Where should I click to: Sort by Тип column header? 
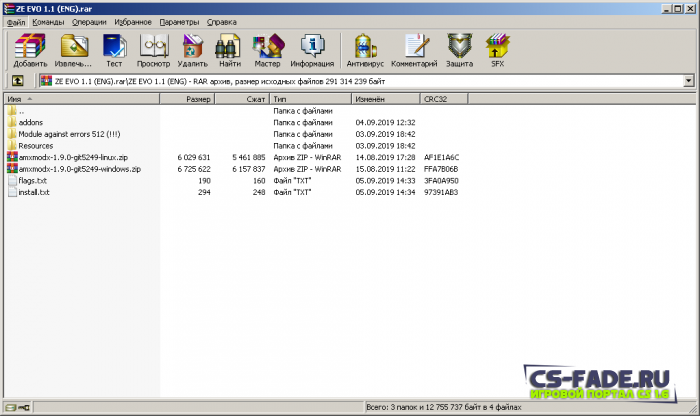311,99
